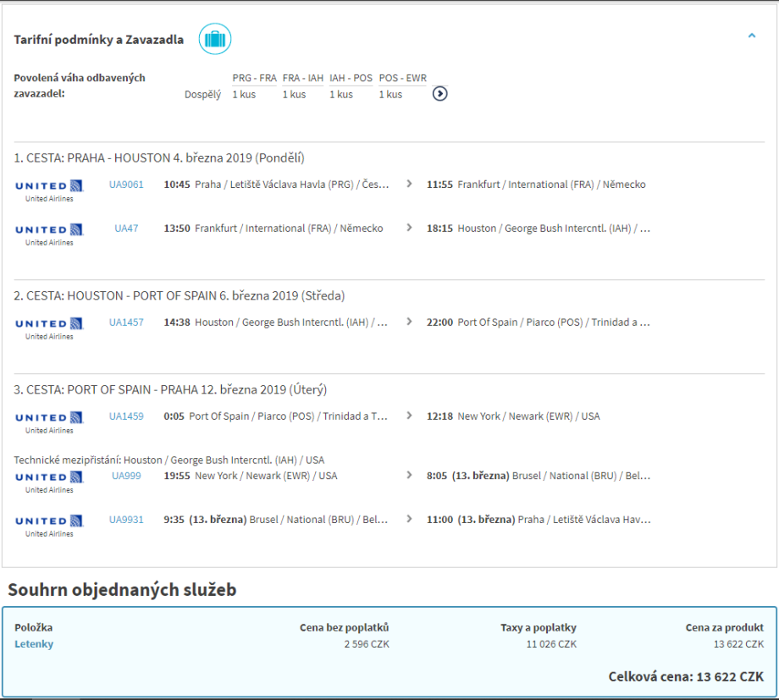Select the PRG - FRA baggage segment
779x700 pixels.
pyautogui.click(x=254, y=78)
